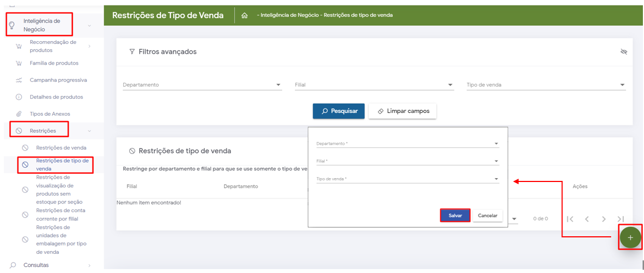Viewport: 644px width, 273px height.
Task: Open the Filial filter dropdown
Action: click(x=373, y=85)
